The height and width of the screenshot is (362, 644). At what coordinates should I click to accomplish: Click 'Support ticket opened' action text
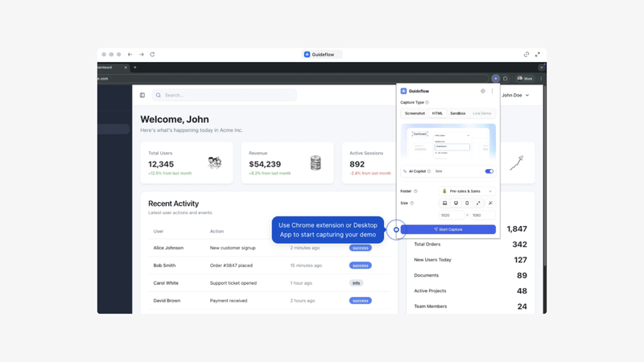233,283
